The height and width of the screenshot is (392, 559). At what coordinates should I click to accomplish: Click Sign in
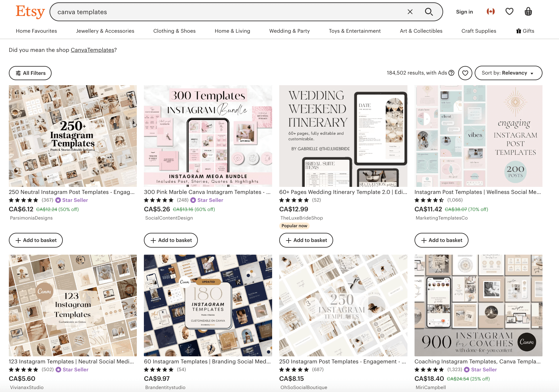coord(464,12)
